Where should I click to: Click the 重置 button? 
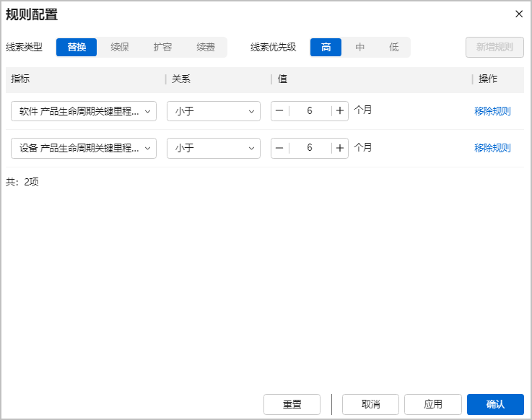(292, 404)
